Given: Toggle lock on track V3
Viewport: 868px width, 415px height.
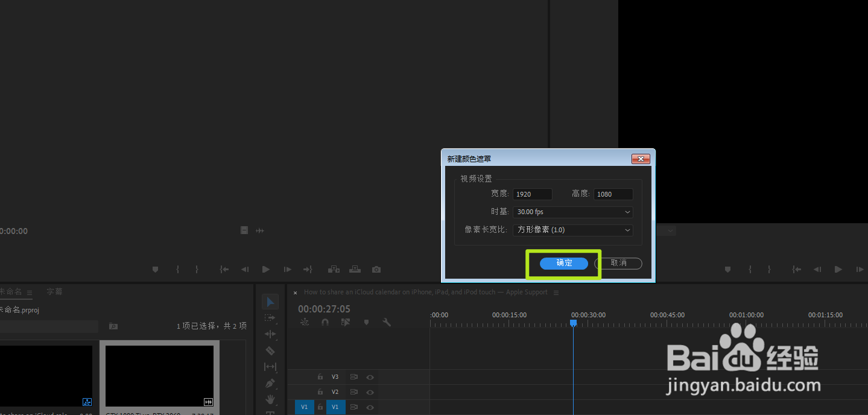Looking at the screenshot, I should coord(320,377).
